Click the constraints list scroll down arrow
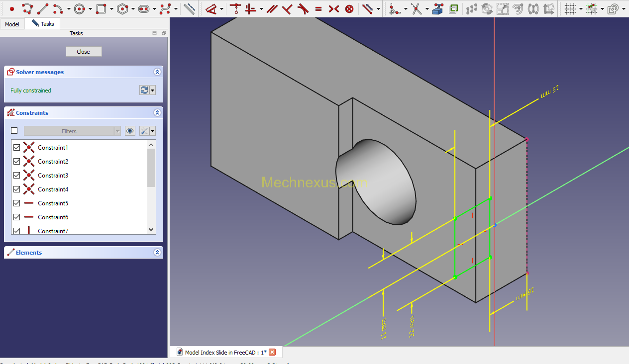This screenshot has width=629, height=364. coord(151,230)
